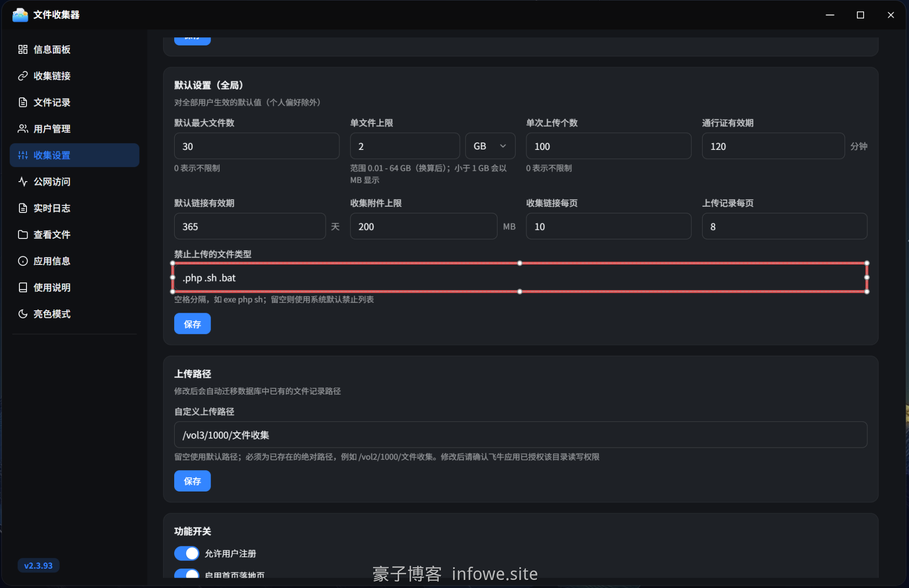Click the 应用信息 sidebar label
The width and height of the screenshot is (909, 588).
tap(52, 261)
